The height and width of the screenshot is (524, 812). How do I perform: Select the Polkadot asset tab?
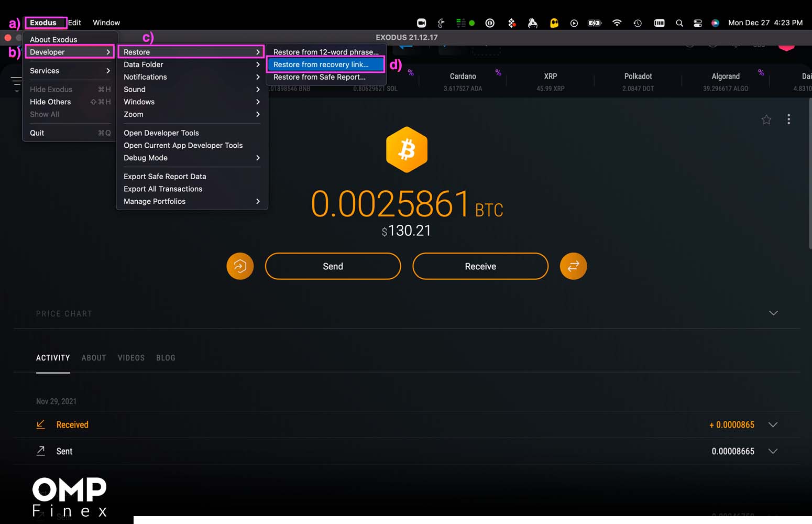click(x=638, y=82)
